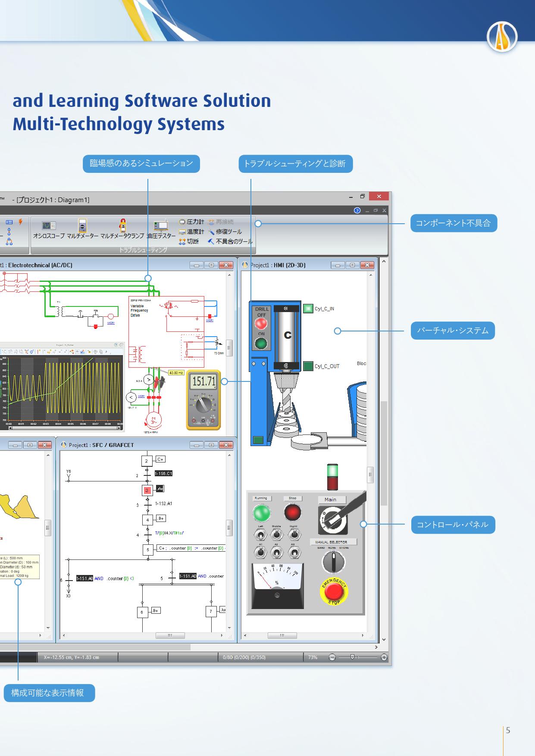Click the 温度計 thermometer tool
The image size is (535, 756).
[x=191, y=232]
